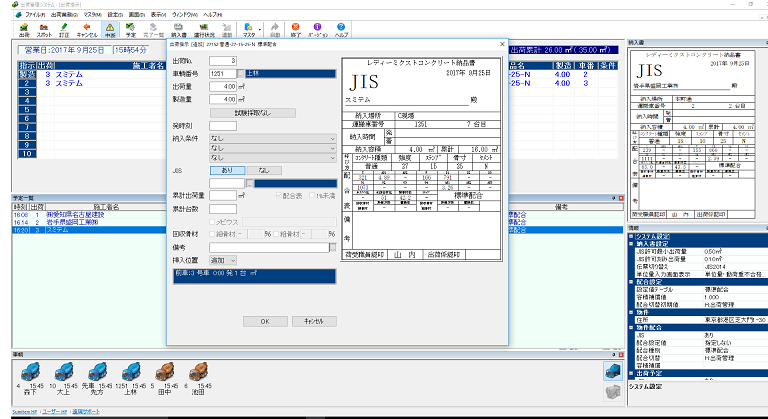This screenshot has width=768, height=419.
Task: Collapse the 納入書設定 section
Action: pos(632,244)
